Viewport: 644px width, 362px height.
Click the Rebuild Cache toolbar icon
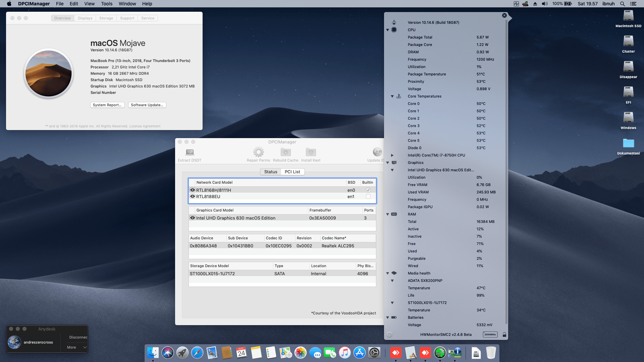point(285,152)
